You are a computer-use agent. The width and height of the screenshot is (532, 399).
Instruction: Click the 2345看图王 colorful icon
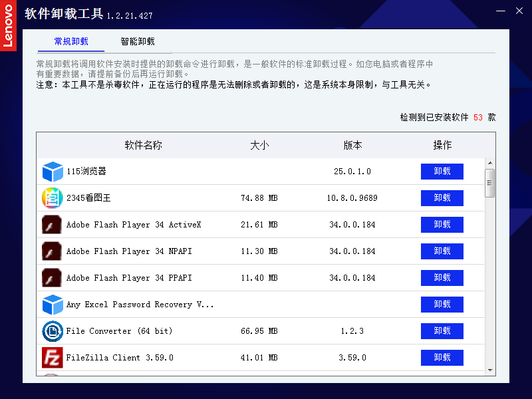click(53, 198)
